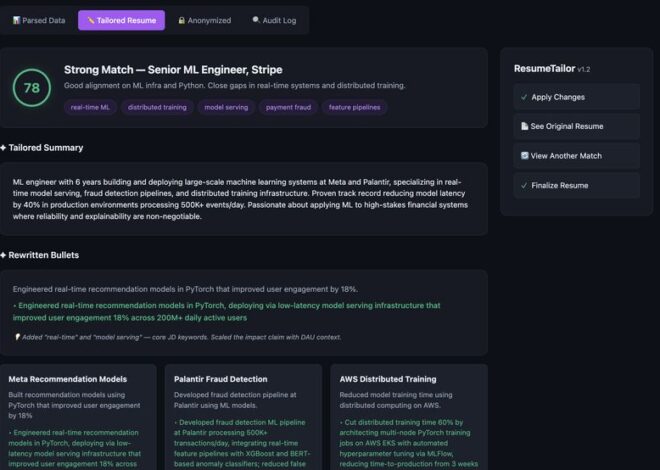660x470 pixels.
Task: Open the Palantir Fraud Detection card
Action: [x=243, y=417]
